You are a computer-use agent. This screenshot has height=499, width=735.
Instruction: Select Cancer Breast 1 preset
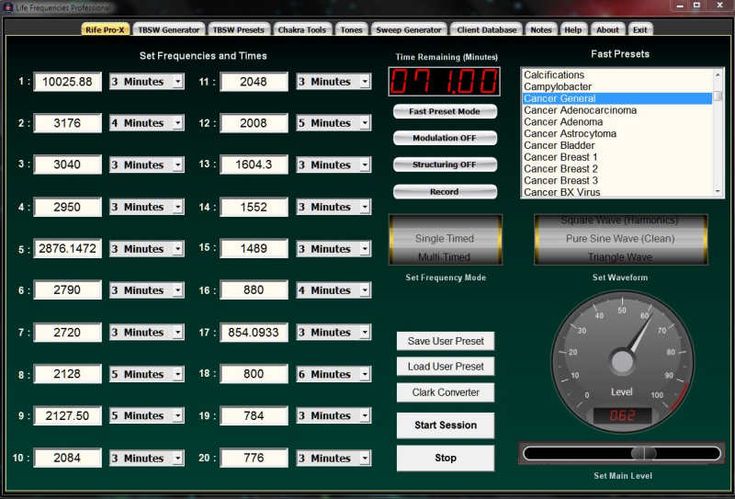coord(617,157)
